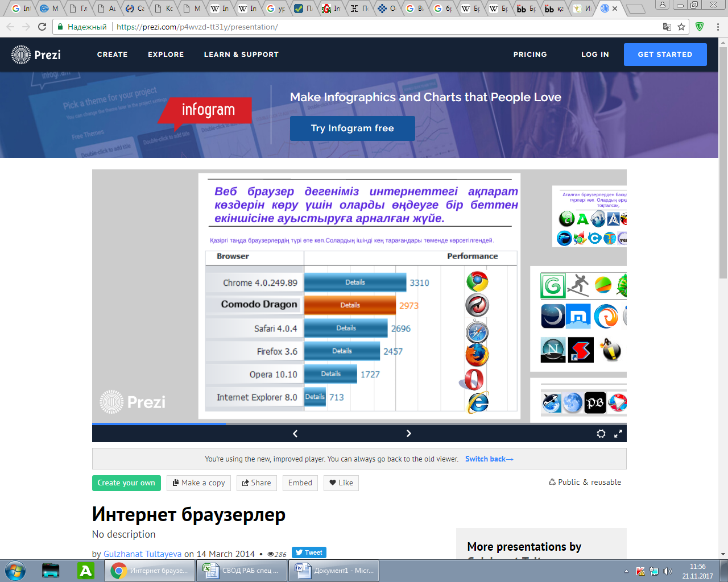
Task: Click the Safari compass logo in slide
Action: (x=477, y=332)
